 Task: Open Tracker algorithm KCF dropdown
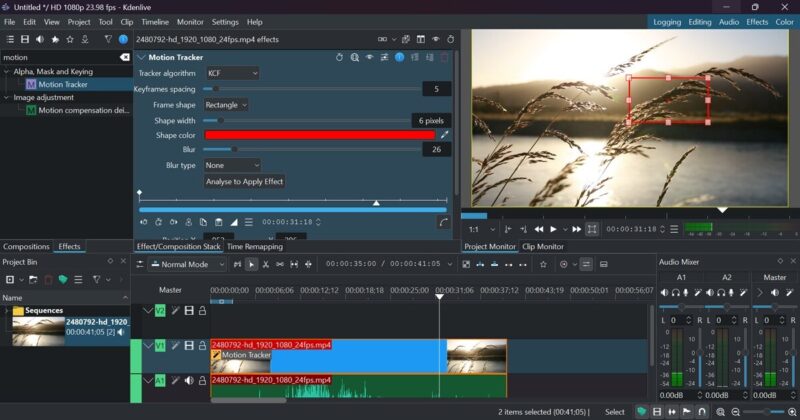(233, 73)
